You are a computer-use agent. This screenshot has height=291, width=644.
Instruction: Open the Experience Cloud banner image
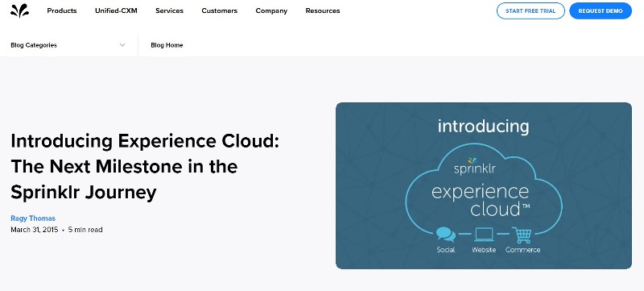(484, 185)
